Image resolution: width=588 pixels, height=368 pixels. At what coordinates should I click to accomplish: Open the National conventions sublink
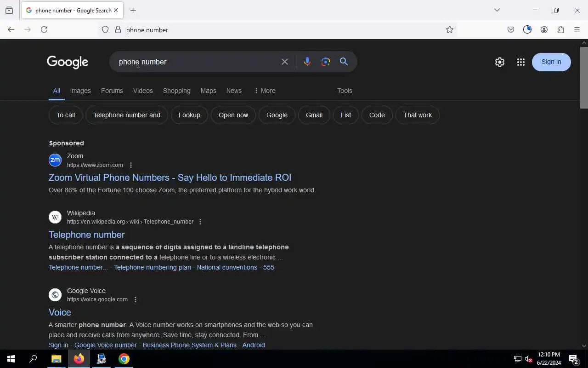[x=227, y=267]
